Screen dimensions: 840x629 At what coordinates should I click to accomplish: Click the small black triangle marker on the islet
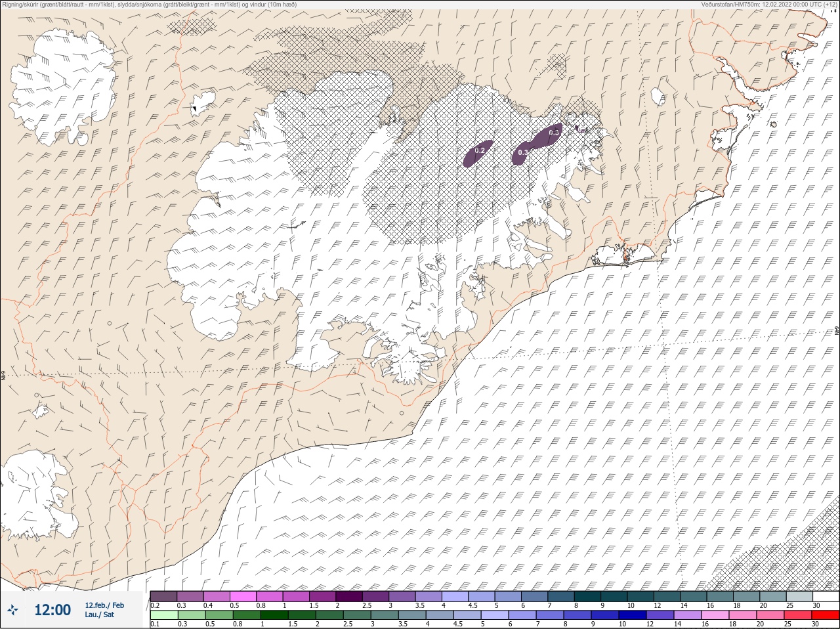[195, 108]
